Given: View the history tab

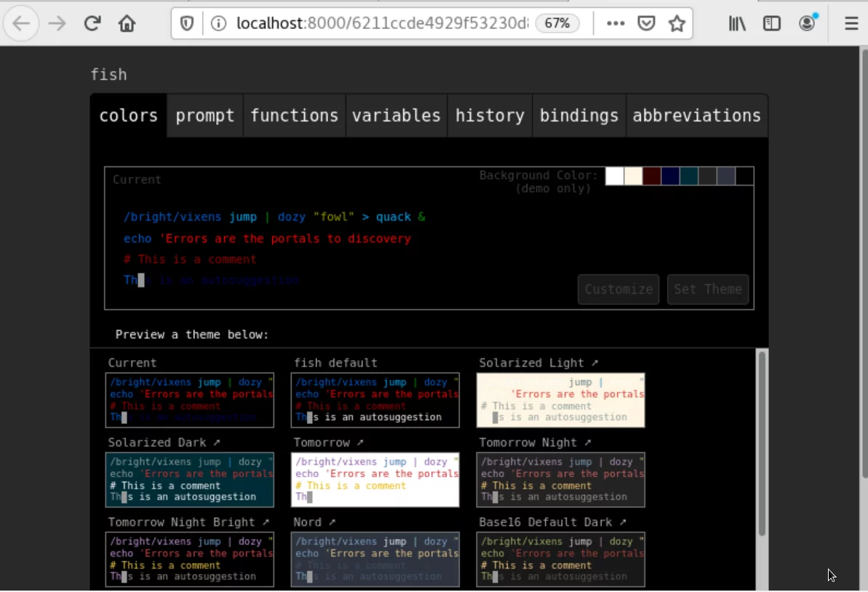Looking at the screenshot, I should click(490, 116).
